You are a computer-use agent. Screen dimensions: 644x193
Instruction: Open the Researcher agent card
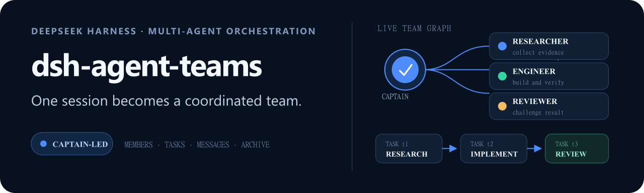point(549,46)
